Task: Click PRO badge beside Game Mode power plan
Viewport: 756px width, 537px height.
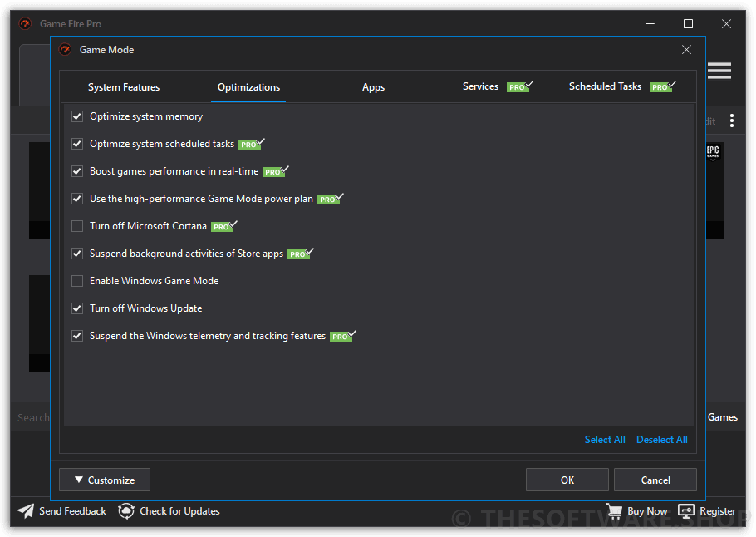Action: click(331, 199)
